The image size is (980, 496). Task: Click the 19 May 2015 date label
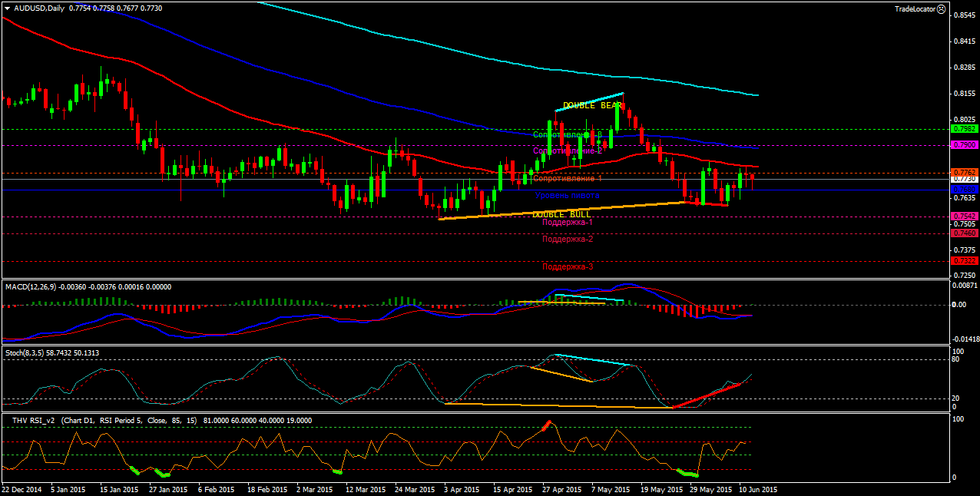[x=661, y=489]
